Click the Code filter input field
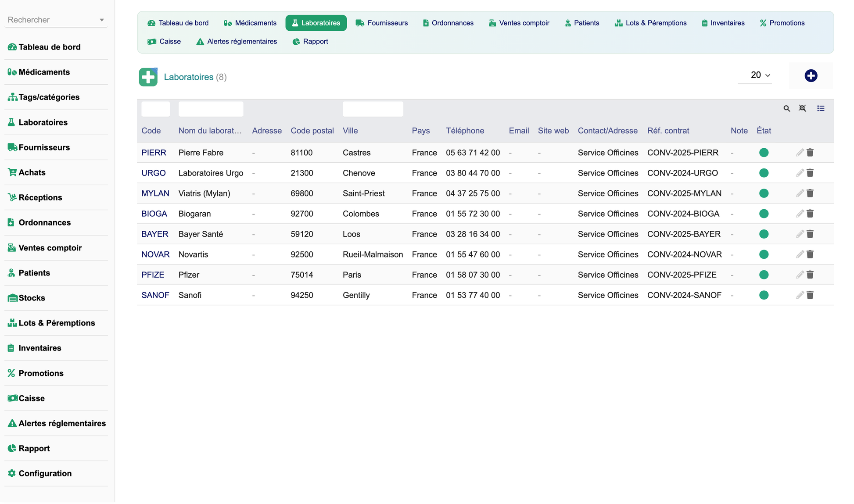Image resolution: width=854 pixels, height=504 pixels. pyautogui.click(x=156, y=109)
